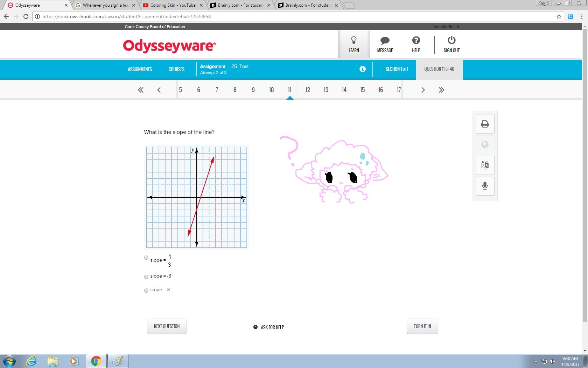The image size is (588, 368).
Task: Select the slope = 1/3 answer
Action: 146,258
